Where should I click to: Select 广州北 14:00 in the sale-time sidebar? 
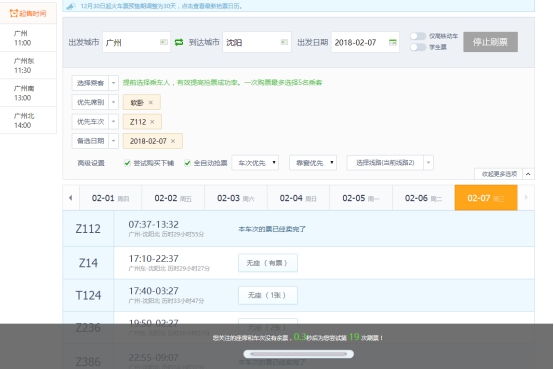28,121
